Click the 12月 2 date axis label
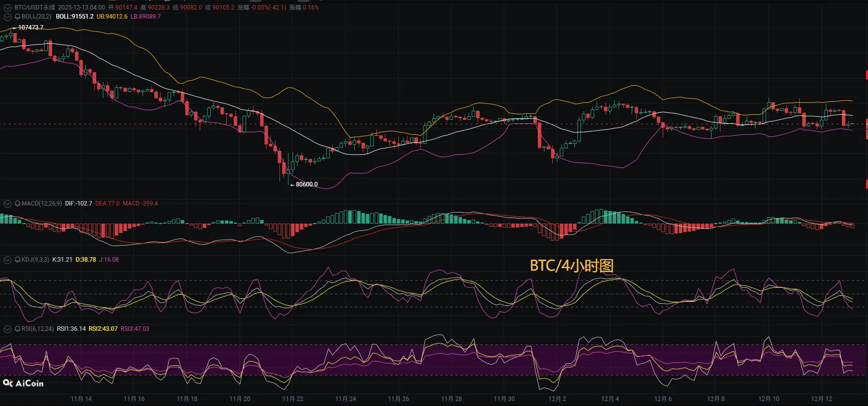Viewport: 868px width, 406px height. (557, 399)
